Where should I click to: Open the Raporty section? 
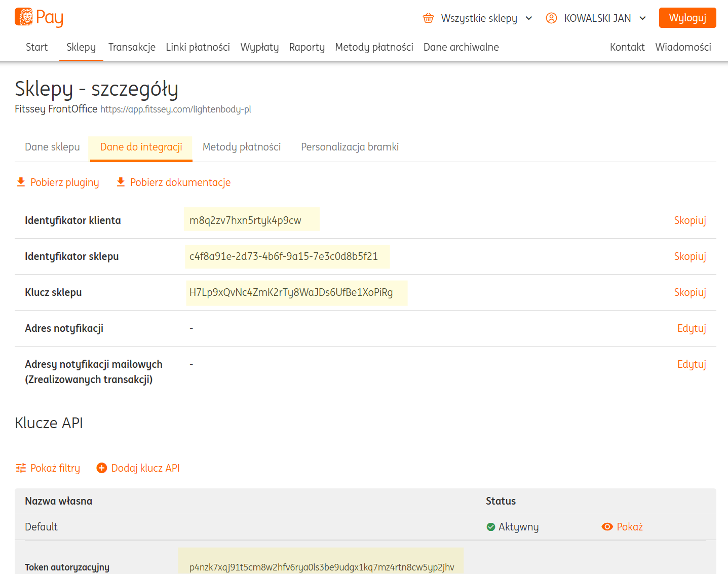(306, 47)
